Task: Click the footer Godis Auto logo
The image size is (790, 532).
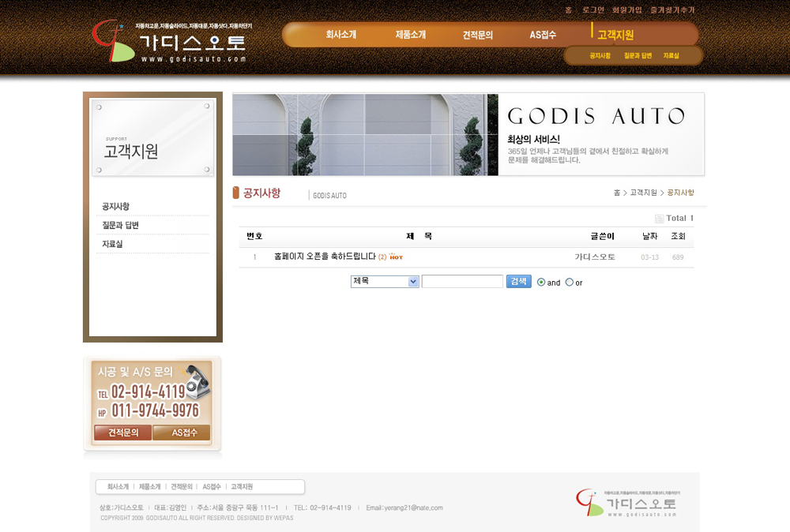Action: (628, 503)
